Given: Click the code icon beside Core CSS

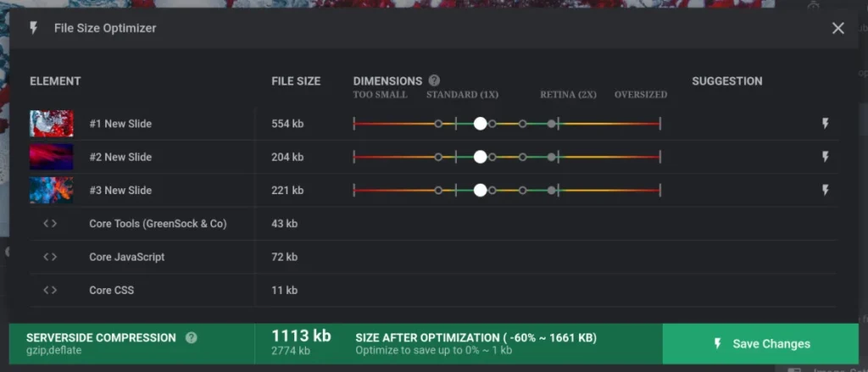Looking at the screenshot, I should (50, 290).
